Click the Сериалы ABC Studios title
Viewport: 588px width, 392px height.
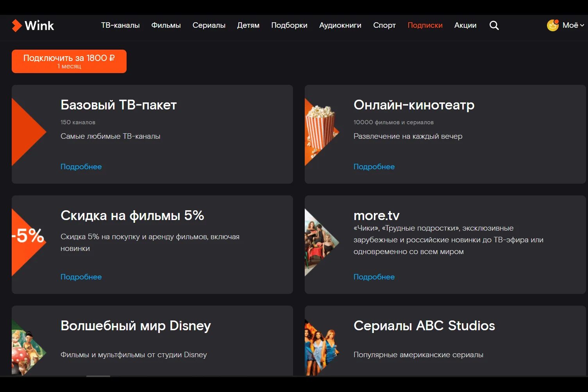point(424,326)
